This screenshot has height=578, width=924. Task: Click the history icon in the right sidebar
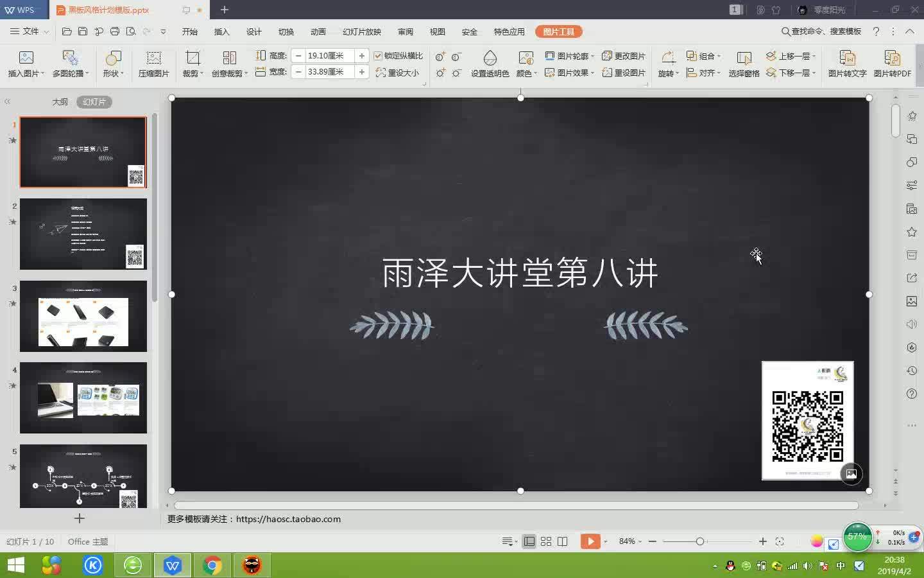[x=912, y=371]
